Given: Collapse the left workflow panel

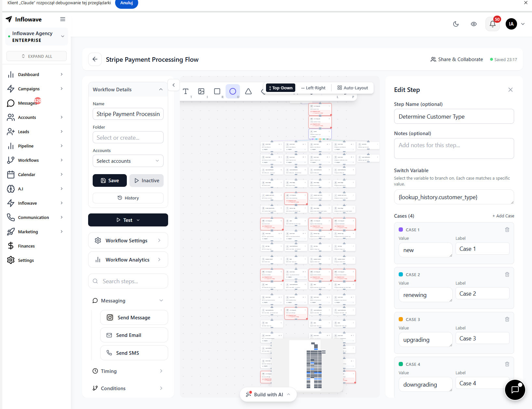Looking at the screenshot, I should [x=174, y=85].
